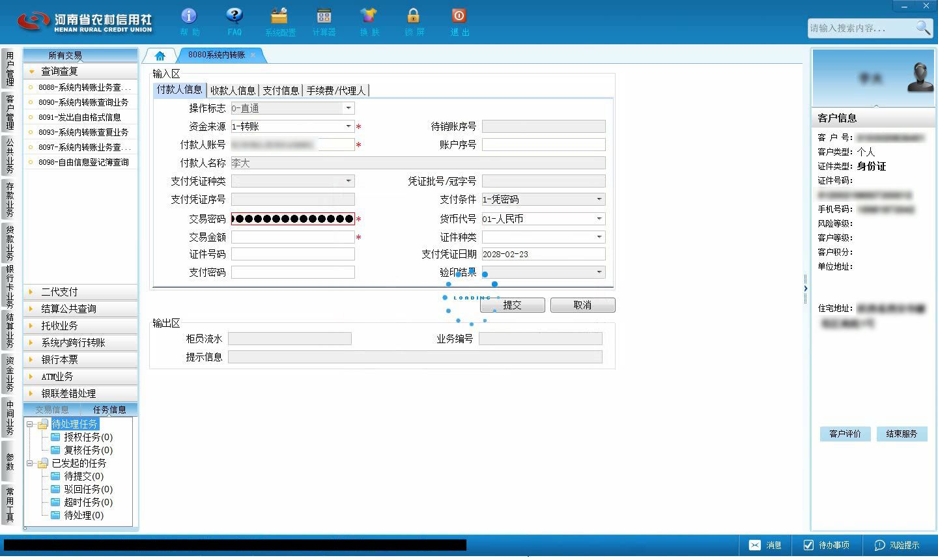This screenshot has height=560, width=938.
Task: Open 8091-发出自由格式信息
Action: 81,117
